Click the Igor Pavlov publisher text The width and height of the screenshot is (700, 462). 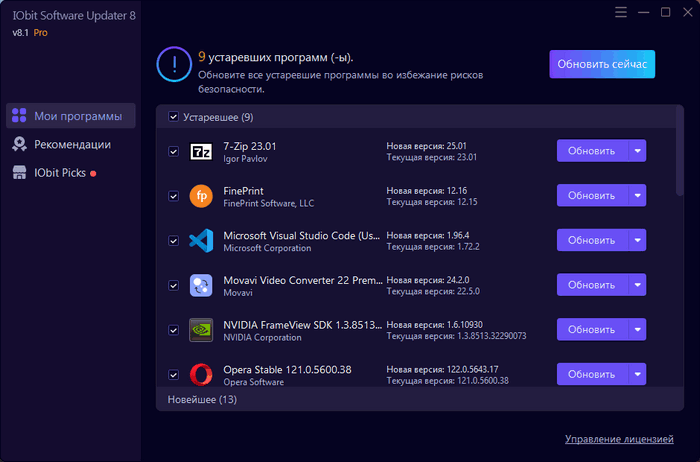(x=245, y=159)
